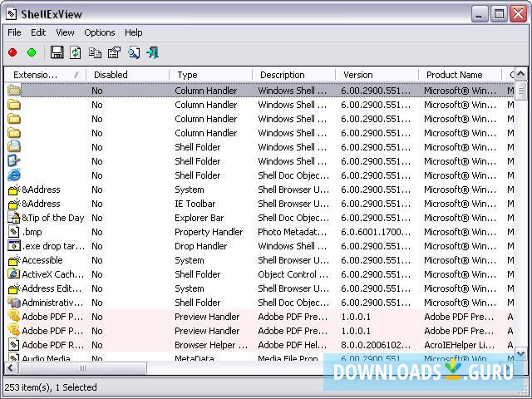Sort by the Version column header
This screenshot has width=532, height=399.
click(377, 75)
